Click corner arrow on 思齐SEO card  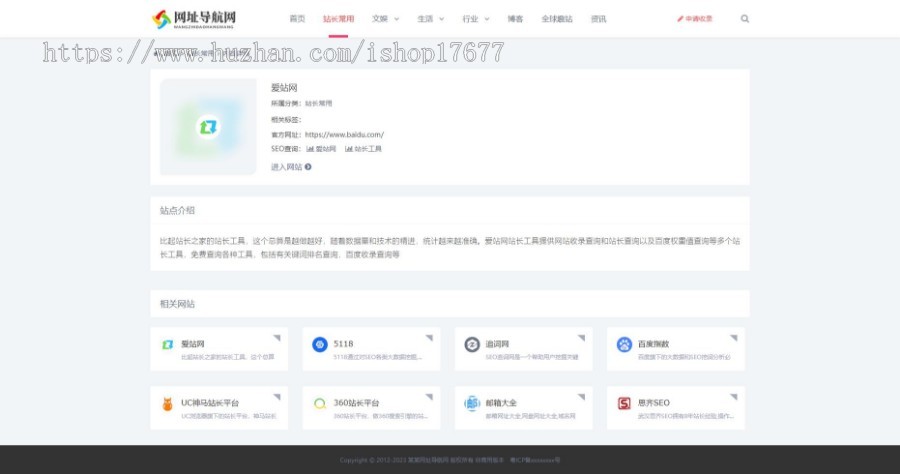[734, 397]
